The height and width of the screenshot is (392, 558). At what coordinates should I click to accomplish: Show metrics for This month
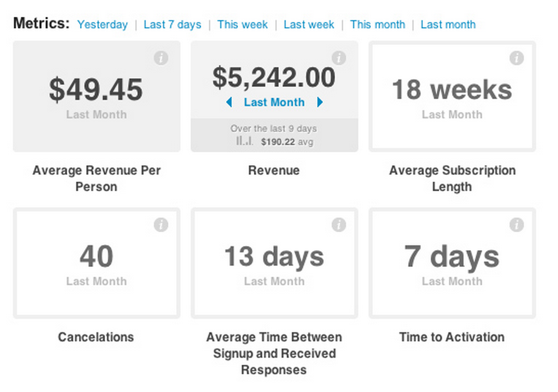(x=377, y=25)
